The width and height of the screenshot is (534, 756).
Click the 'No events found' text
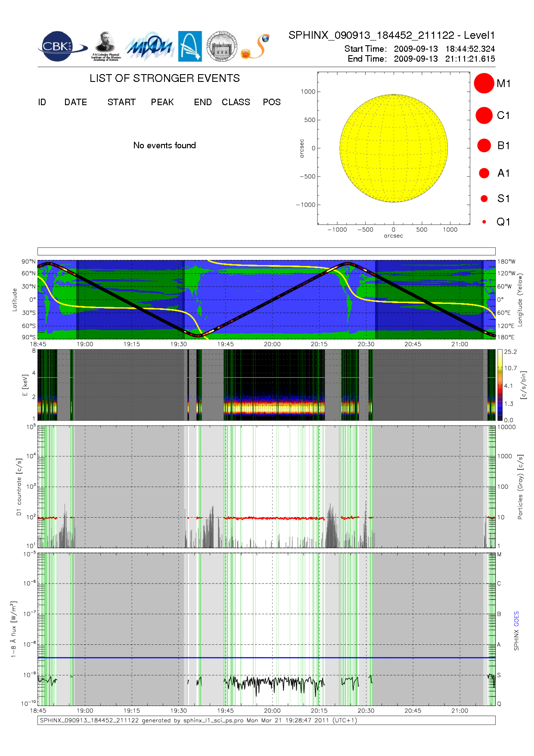tap(165, 145)
